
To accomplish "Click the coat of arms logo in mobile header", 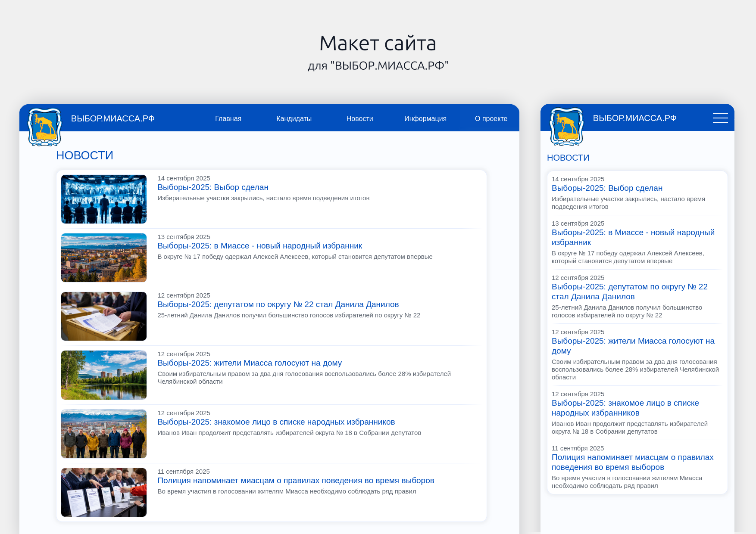I will 566,126.
